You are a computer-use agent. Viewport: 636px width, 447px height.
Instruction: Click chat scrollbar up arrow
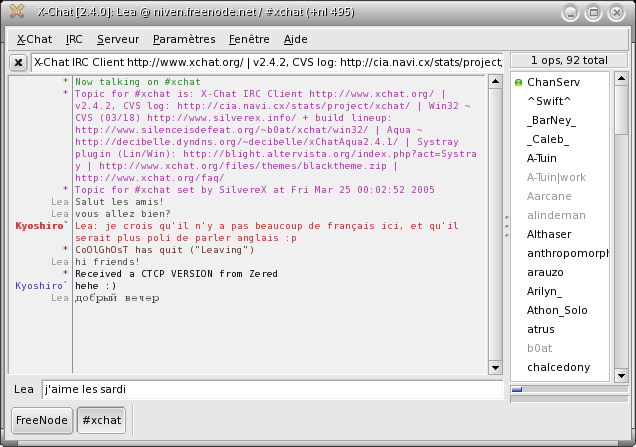click(495, 82)
